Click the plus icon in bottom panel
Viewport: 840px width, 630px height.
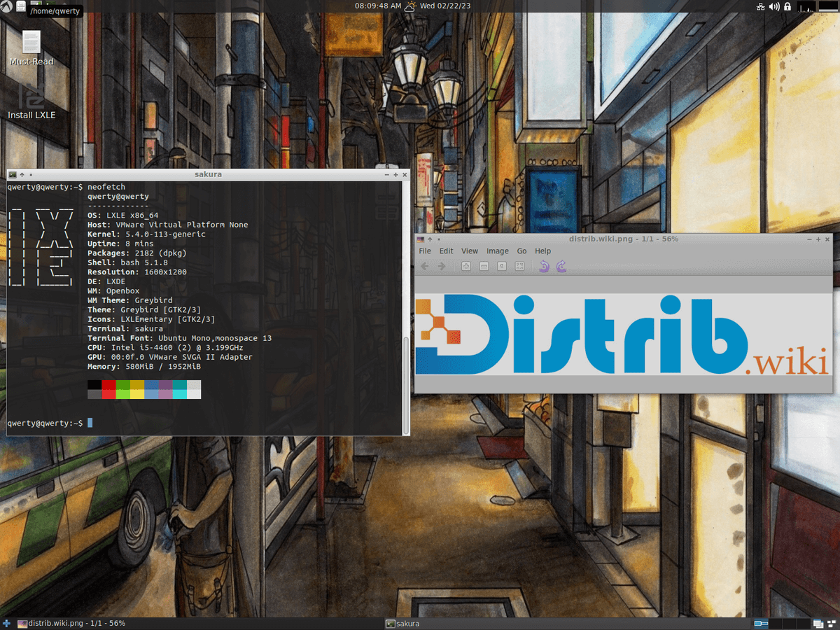tap(6, 624)
